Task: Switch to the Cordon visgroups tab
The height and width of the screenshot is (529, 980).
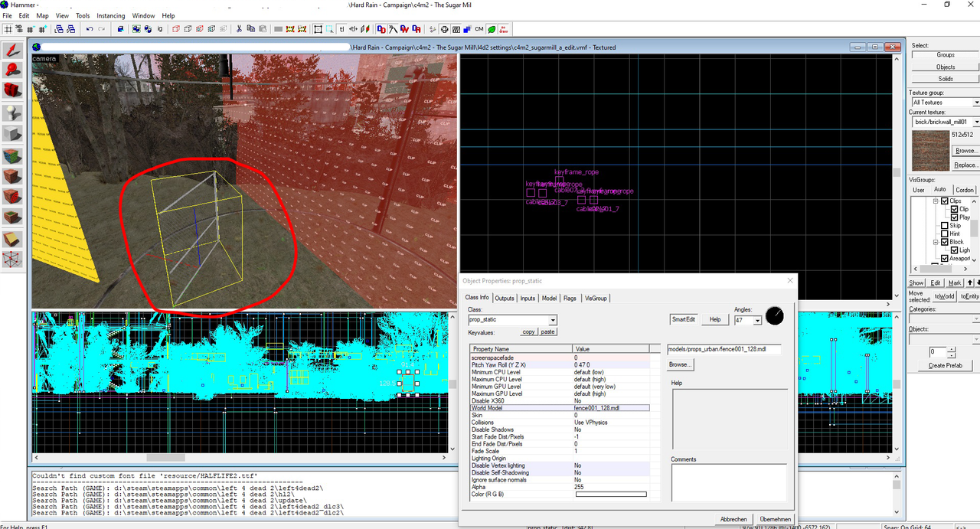Action: click(x=965, y=190)
